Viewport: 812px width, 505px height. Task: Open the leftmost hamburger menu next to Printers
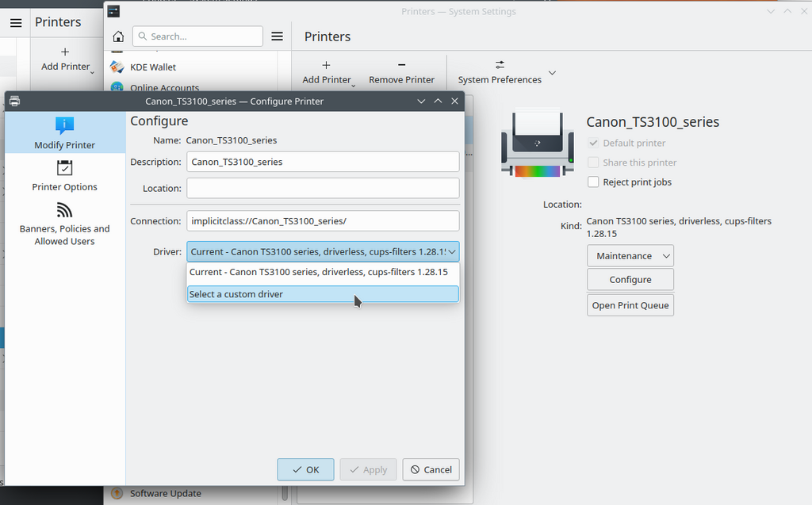tap(16, 23)
